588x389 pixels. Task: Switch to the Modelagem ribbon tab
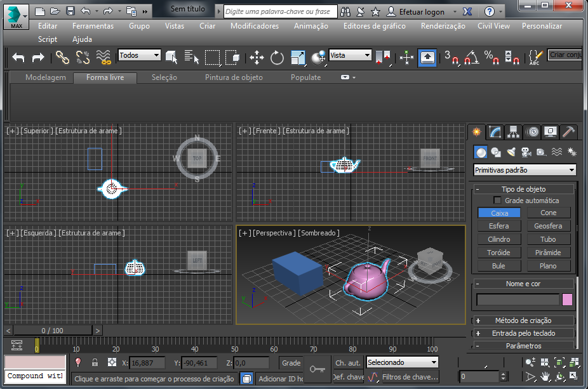pos(45,77)
